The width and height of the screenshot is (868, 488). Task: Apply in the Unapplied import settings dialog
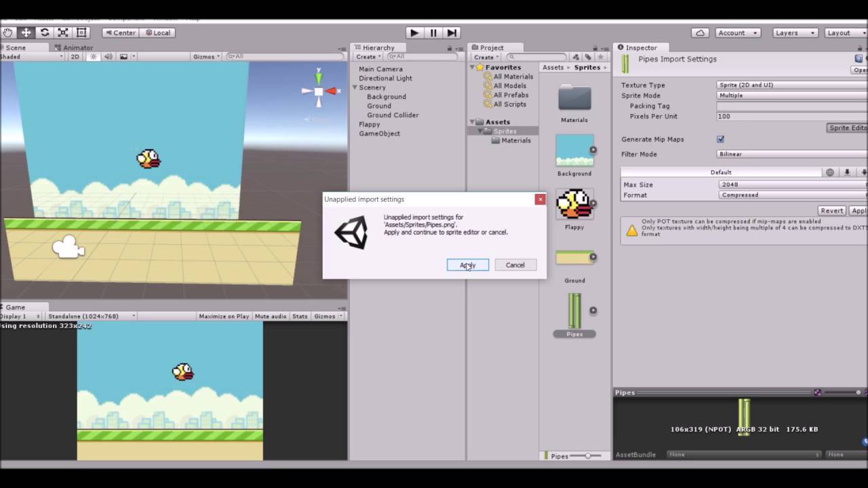coord(468,265)
